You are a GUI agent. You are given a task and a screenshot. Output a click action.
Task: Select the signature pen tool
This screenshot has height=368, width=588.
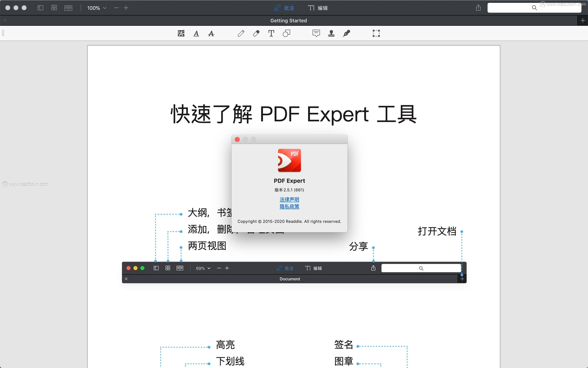[346, 33]
